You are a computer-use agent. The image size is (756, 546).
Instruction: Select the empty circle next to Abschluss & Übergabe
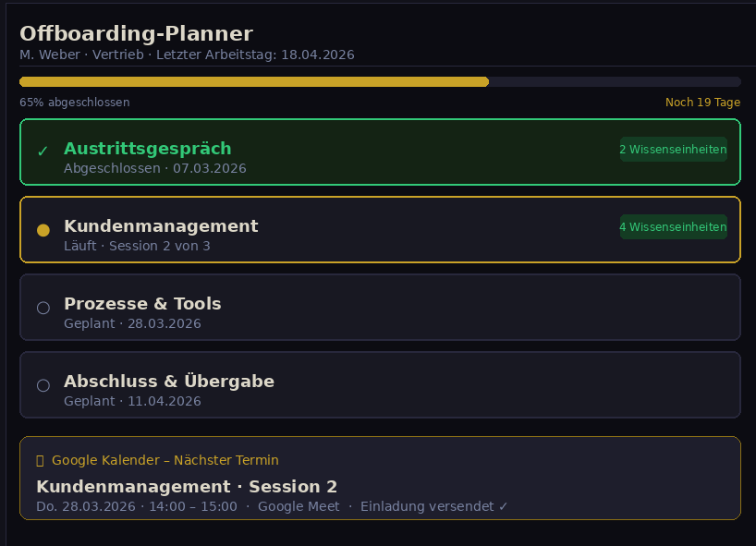(x=43, y=385)
